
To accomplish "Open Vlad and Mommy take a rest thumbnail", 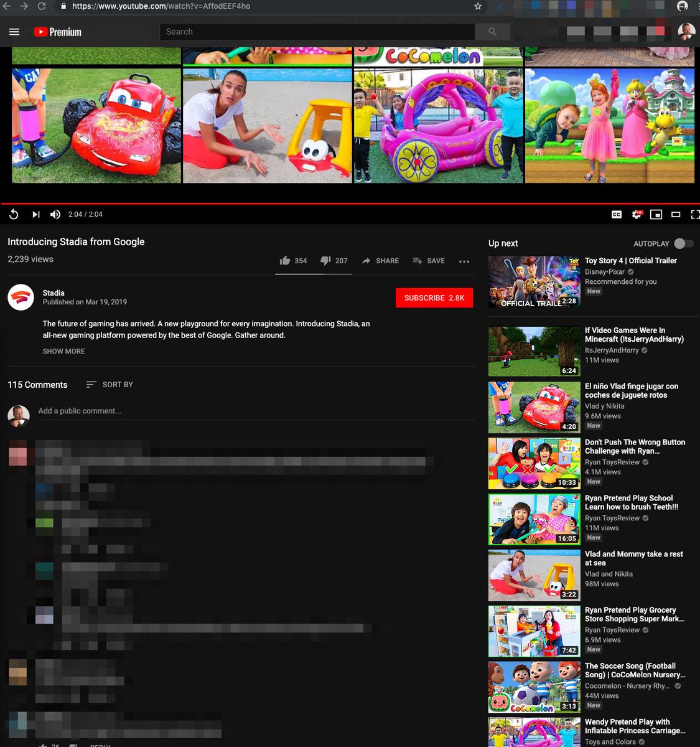I will point(534,575).
